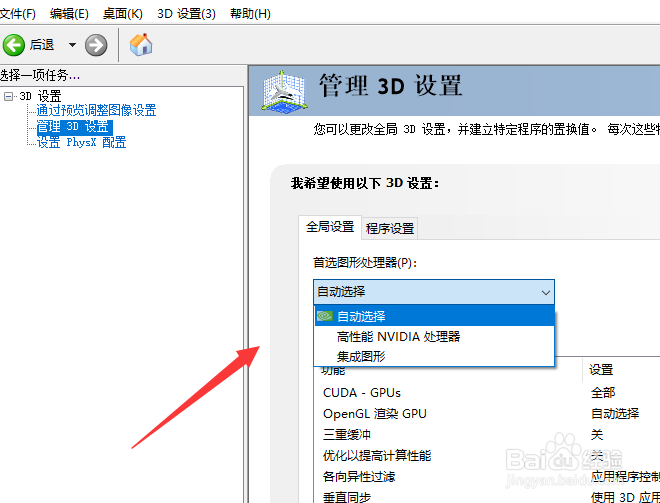Choose 高性能 NVIDIA 处理器 option
The image size is (660, 503).
click(x=434, y=337)
